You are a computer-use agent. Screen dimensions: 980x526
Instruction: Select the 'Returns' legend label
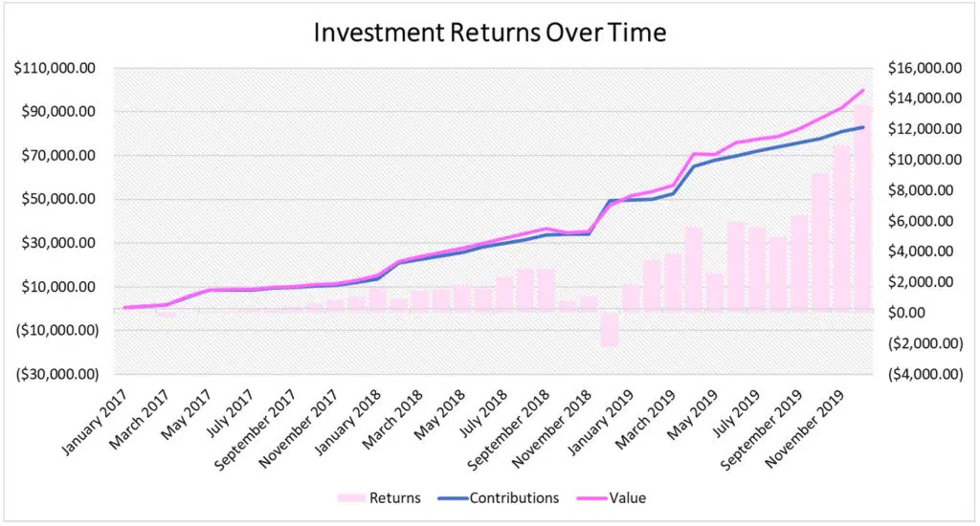(x=396, y=497)
